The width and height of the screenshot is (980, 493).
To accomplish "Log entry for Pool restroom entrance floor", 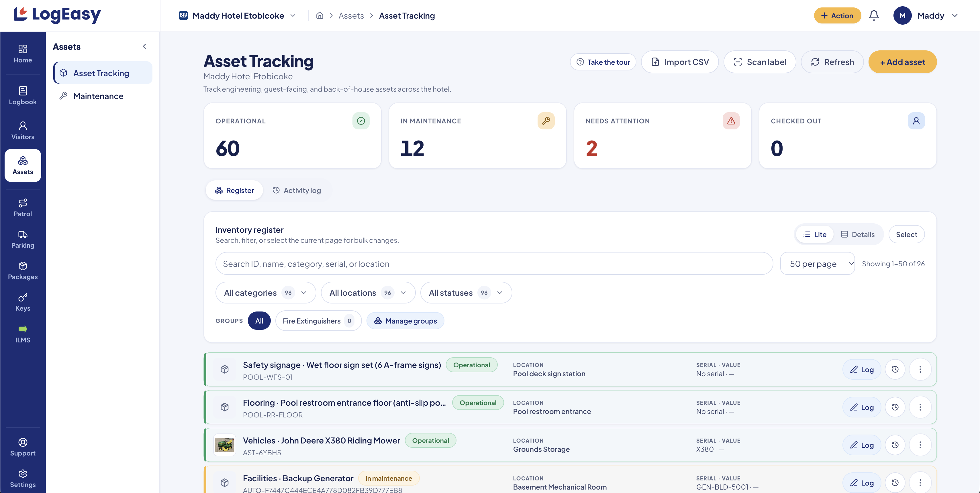I will coord(861,407).
